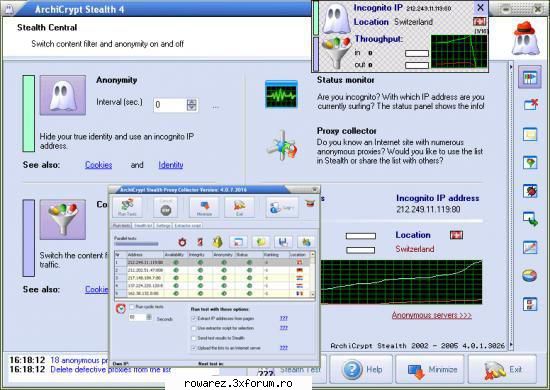Click the floppy save button above proxy table

click(283, 242)
